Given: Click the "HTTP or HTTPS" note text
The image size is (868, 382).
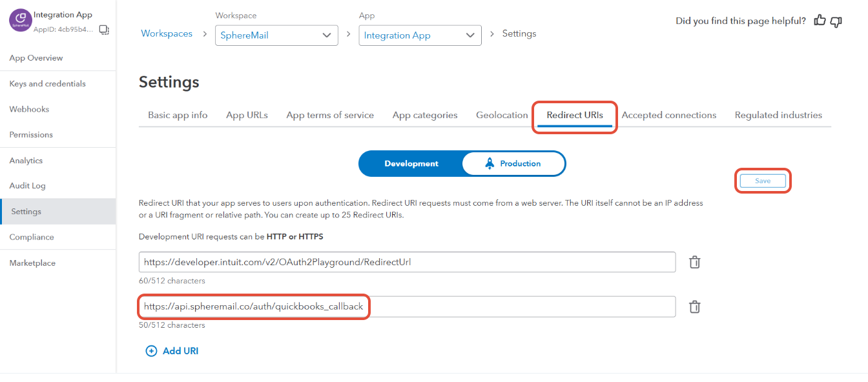Looking at the screenshot, I should pyautogui.click(x=295, y=237).
